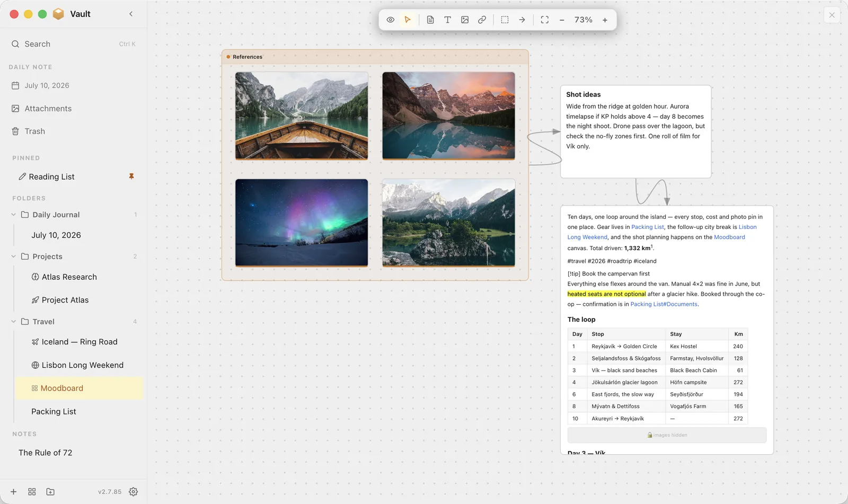Viewport: 848px width, 504px height.
Task: Select the pointer tool in canvas toolbar
Action: [408, 20]
